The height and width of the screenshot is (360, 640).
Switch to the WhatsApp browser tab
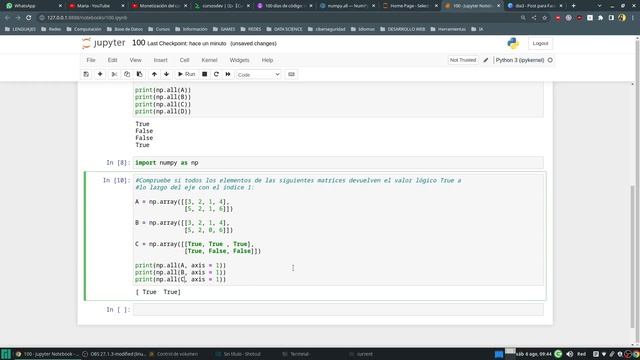tap(33, 6)
